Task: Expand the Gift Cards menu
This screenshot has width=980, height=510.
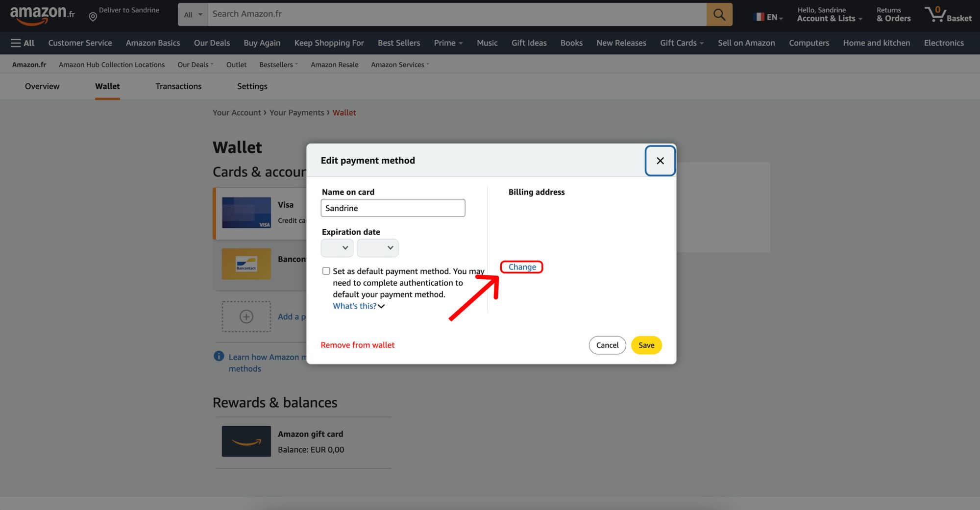Action: (682, 43)
